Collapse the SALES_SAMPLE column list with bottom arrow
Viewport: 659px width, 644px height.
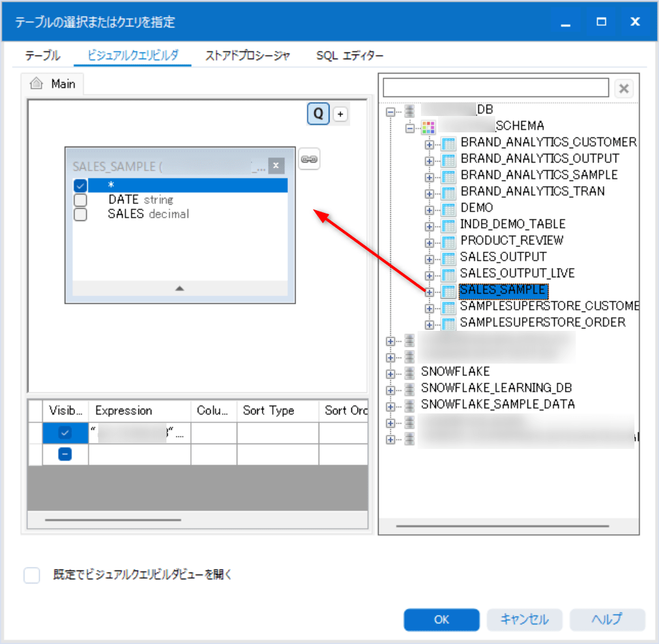tap(179, 289)
